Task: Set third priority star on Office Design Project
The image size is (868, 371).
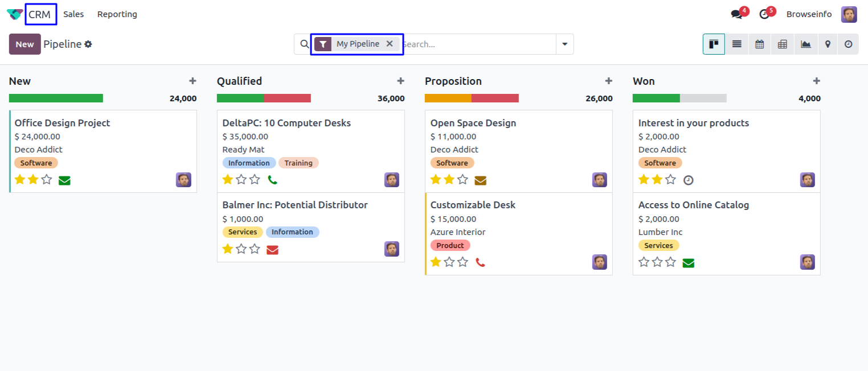Action: click(x=47, y=180)
